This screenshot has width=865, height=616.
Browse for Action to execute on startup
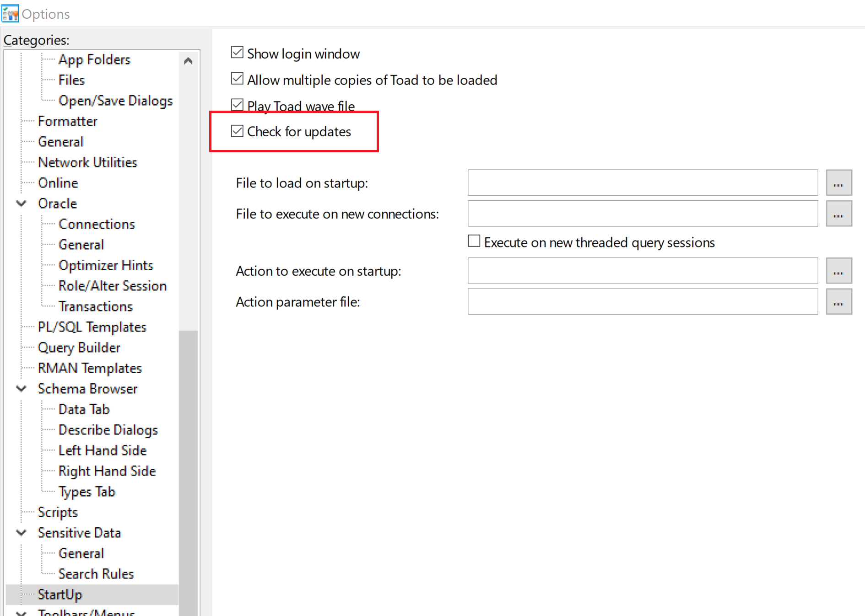pyautogui.click(x=838, y=271)
